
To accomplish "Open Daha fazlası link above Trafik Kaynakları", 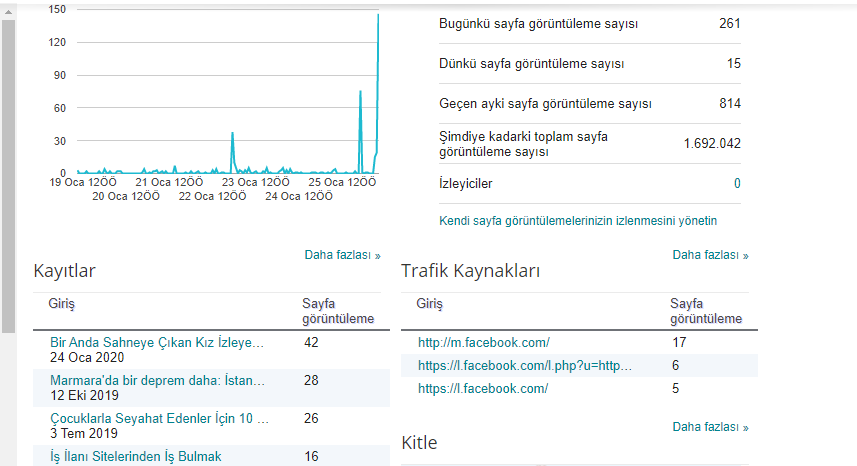I will tap(710, 255).
